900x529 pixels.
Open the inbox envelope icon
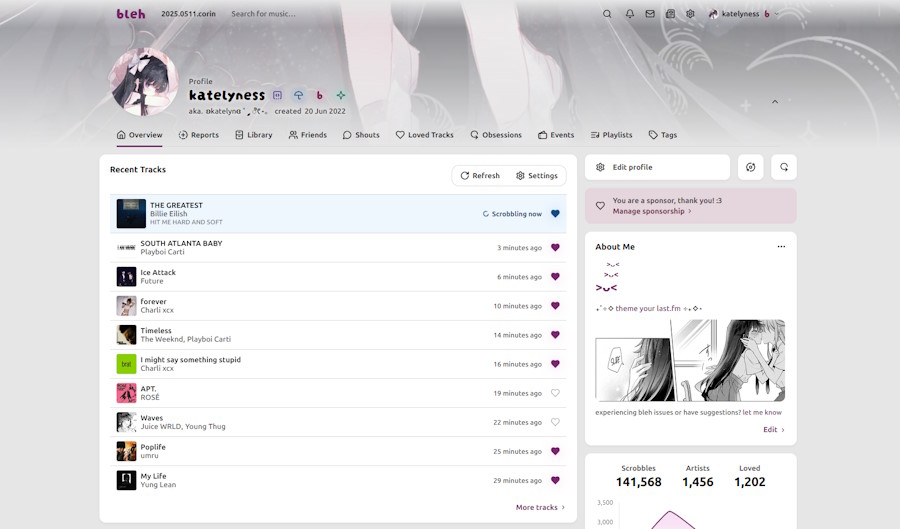650,14
